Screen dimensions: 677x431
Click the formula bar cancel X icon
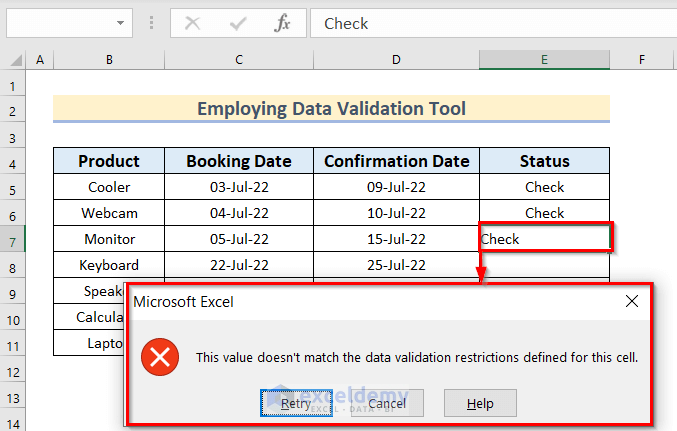(193, 23)
